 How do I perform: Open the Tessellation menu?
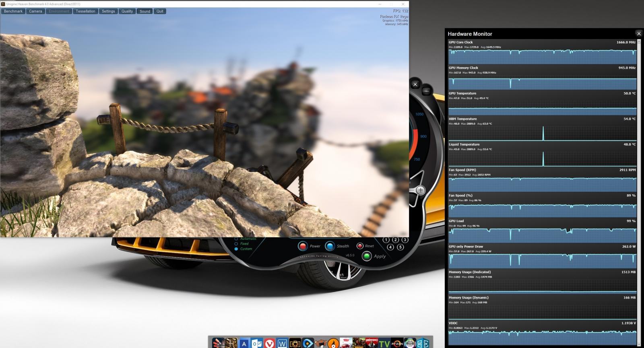(85, 11)
